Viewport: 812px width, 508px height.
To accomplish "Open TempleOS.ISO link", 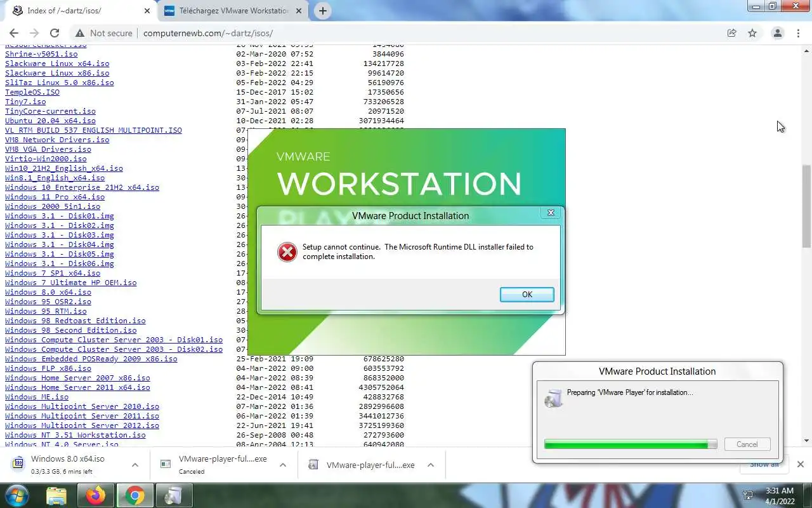I will tap(32, 92).
